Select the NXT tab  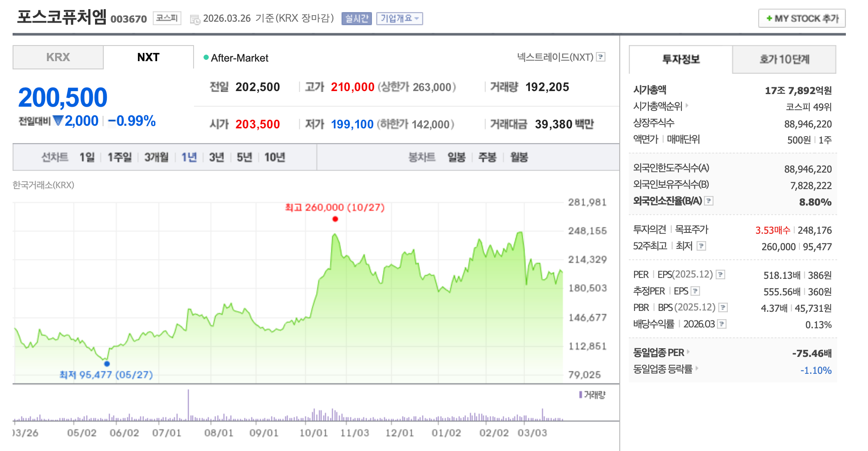[148, 57]
